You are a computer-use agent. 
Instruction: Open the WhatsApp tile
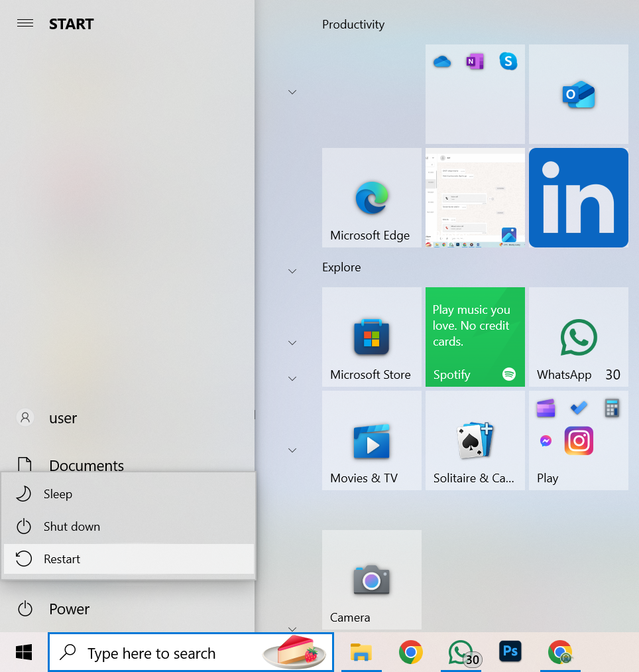(578, 337)
